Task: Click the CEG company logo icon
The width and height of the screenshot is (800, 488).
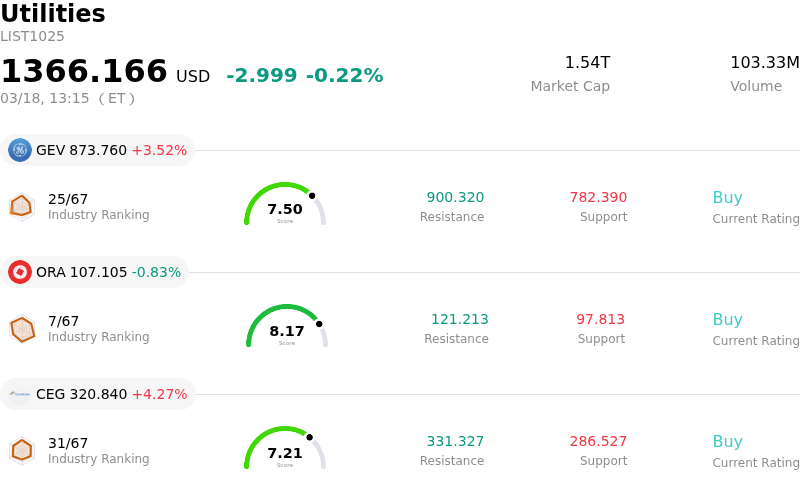Action: pyautogui.click(x=20, y=394)
